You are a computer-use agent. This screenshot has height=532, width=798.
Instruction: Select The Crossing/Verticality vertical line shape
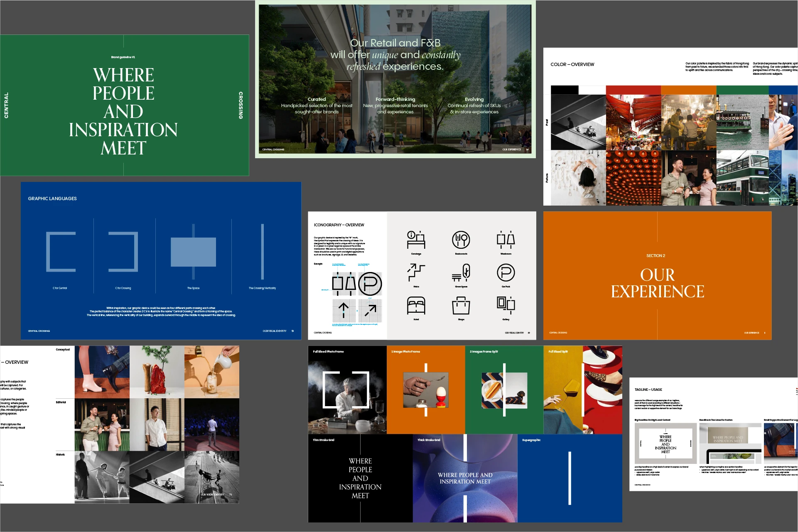click(x=262, y=252)
